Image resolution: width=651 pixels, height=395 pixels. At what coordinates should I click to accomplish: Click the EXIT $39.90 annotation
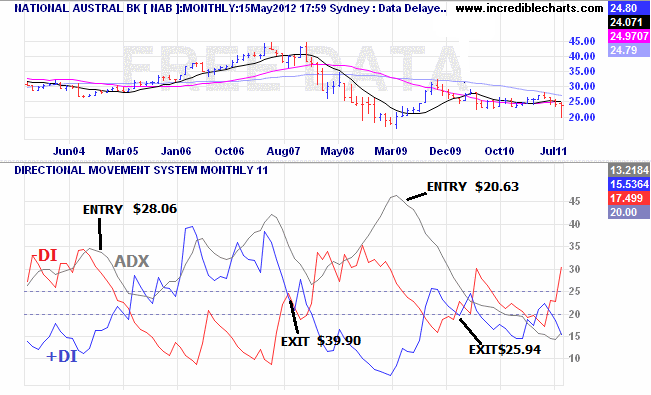pyautogui.click(x=321, y=341)
